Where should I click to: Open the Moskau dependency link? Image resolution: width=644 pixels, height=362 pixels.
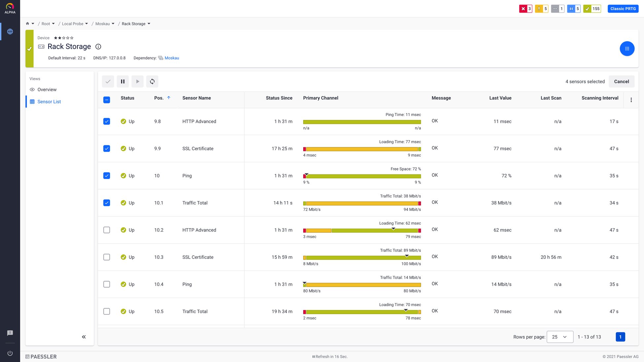tap(172, 58)
